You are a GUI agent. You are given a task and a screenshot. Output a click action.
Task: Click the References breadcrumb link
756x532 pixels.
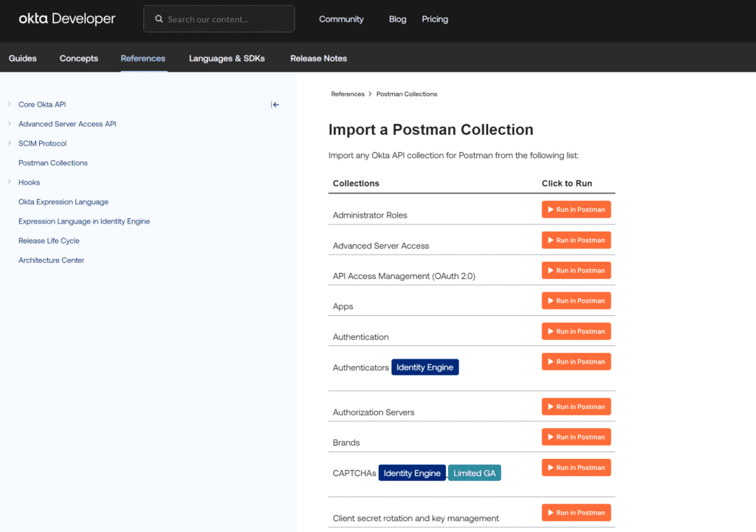[x=348, y=94]
